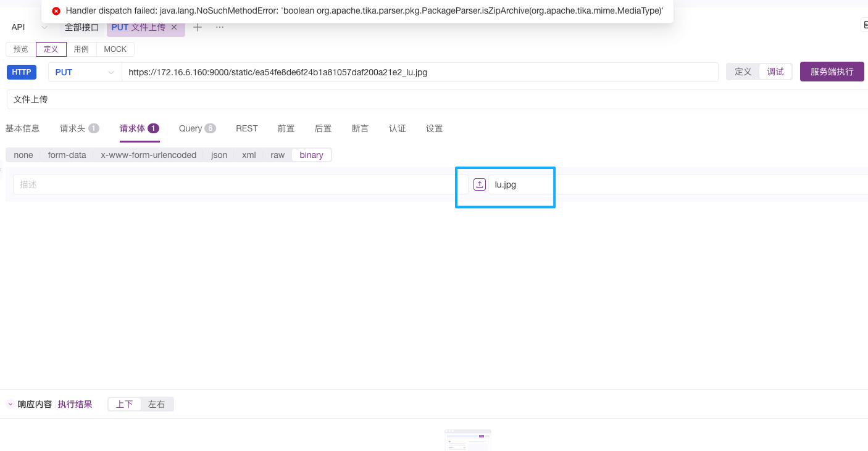Screen dimensions: 868x451
Task: Switch to the MOCK view
Action: (115, 49)
